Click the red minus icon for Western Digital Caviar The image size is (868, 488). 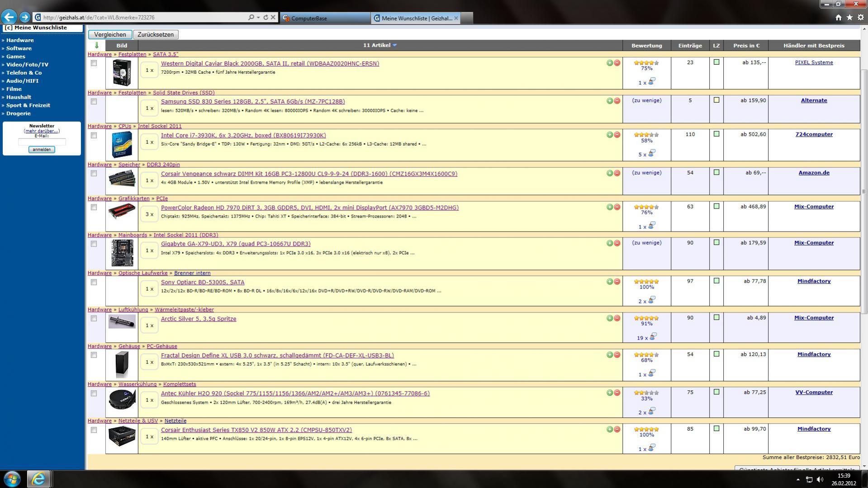pos(617,63)
